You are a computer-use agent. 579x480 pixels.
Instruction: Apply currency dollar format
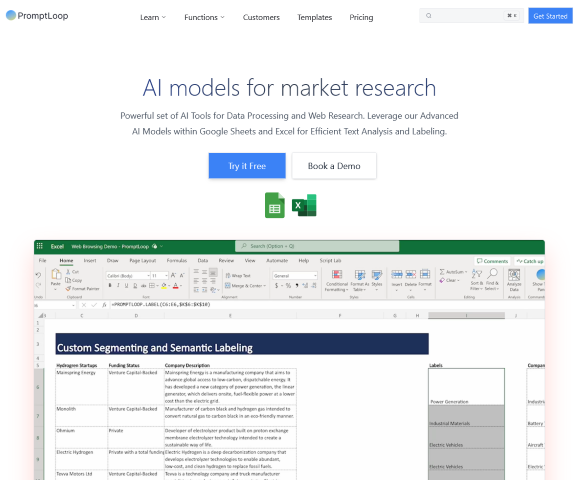click(277, 285)
